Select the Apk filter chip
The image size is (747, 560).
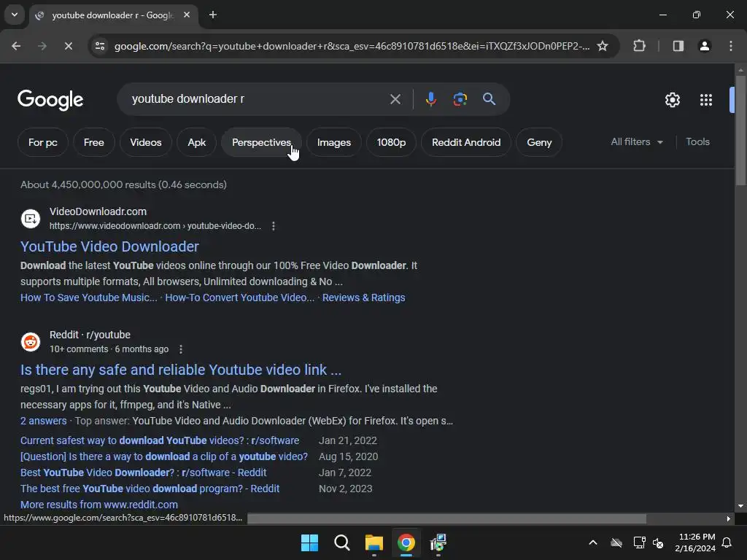197,142
